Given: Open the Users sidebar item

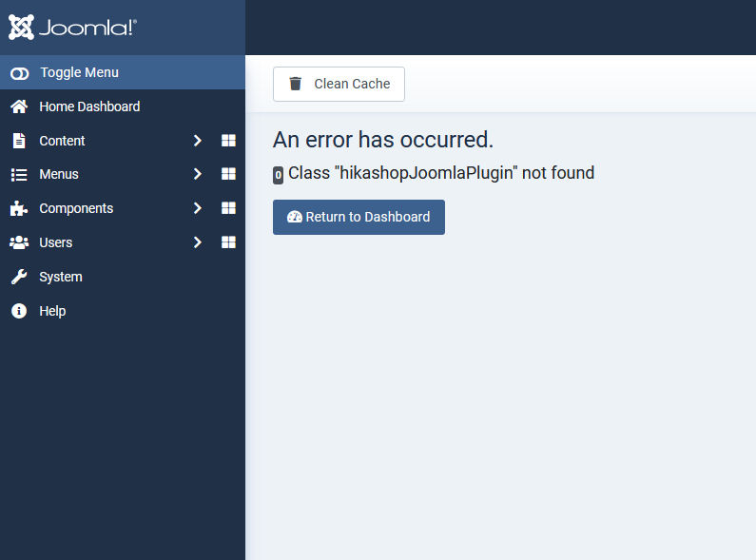Looking at the screenshot, I should (55, 242).
